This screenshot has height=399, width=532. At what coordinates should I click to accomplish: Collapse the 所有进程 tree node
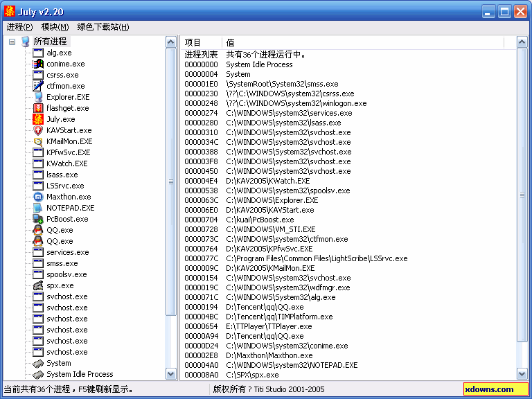pos(12,42)
